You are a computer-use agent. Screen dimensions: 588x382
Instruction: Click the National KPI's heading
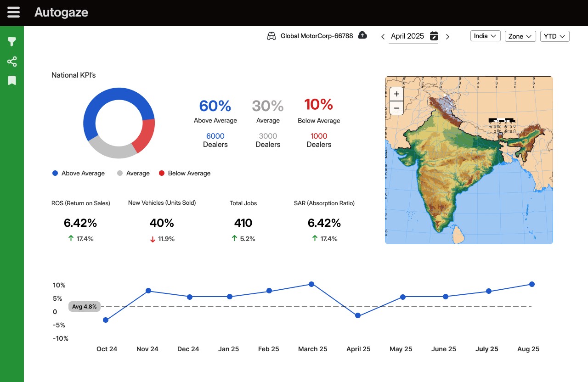73,75
